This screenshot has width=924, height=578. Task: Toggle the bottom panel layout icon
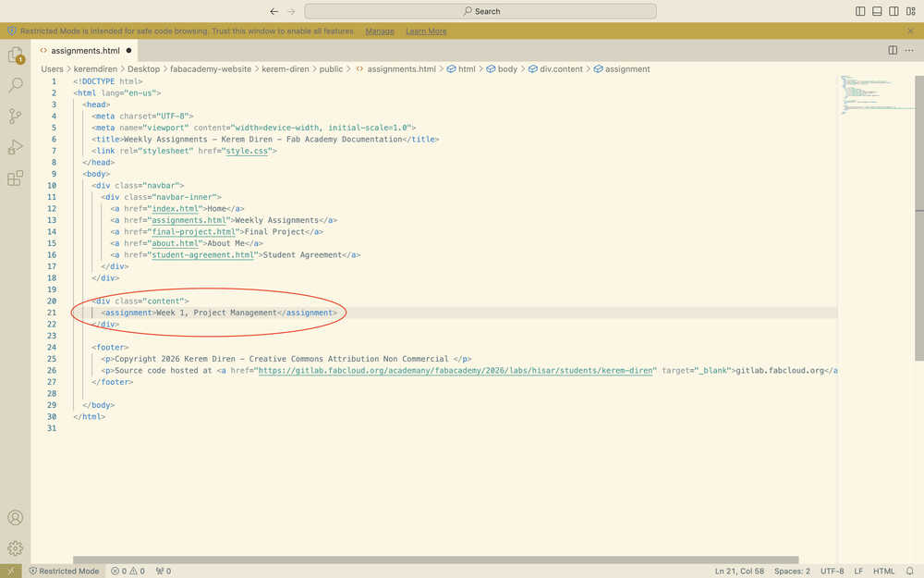[x=877, y=11]
